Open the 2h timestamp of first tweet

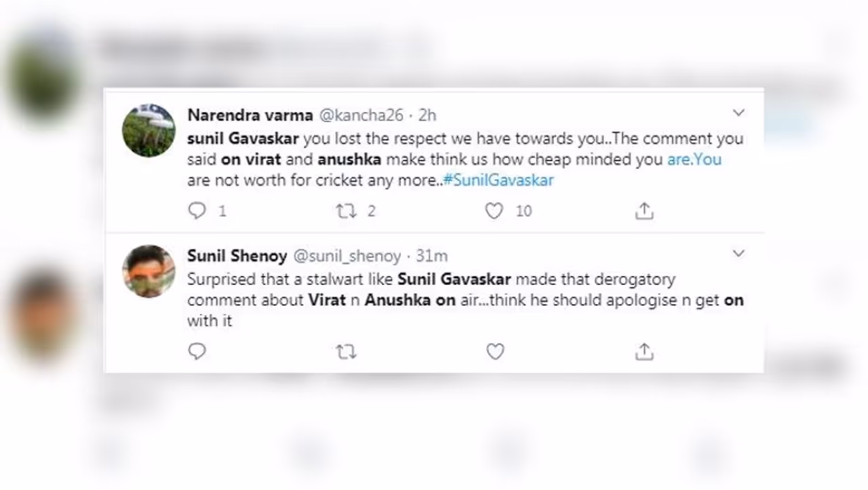(x=427, y=115)
